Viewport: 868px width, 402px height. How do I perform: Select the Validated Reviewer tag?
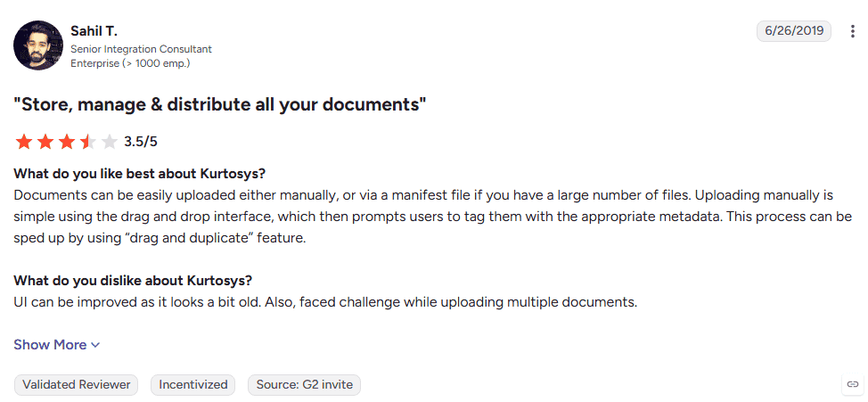tap(77, 385)
